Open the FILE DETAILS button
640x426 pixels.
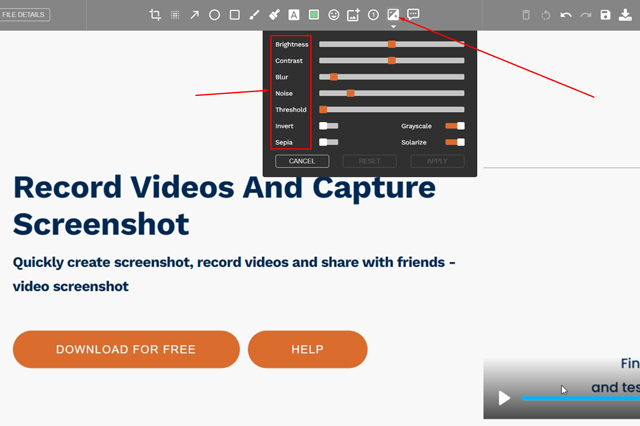pyautogui.click(x=24, y=15)
